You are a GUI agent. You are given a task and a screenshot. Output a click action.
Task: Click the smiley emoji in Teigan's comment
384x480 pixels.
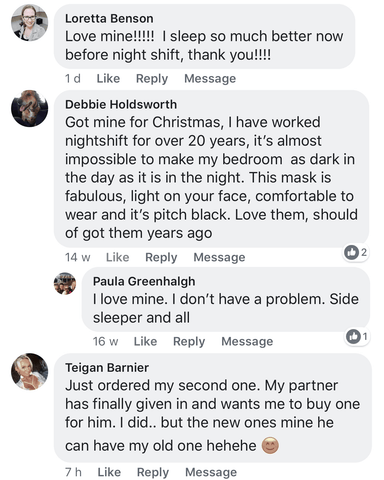pyautogui.click(x=270, y=445)
